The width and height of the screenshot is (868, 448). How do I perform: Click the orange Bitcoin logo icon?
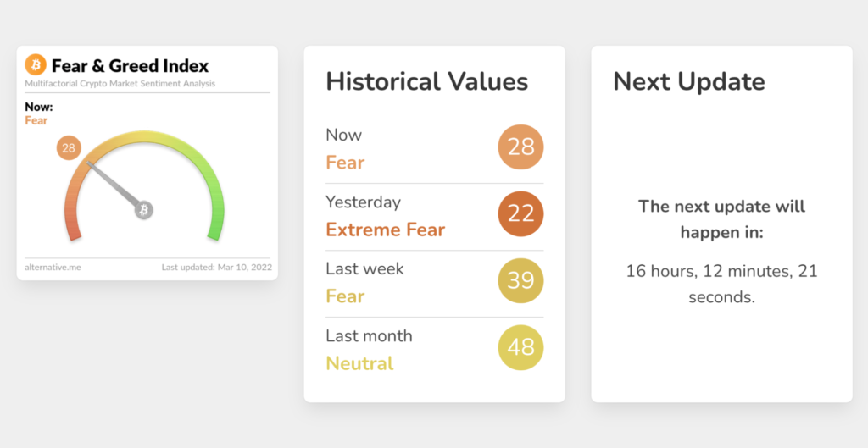tap(36, 64)
